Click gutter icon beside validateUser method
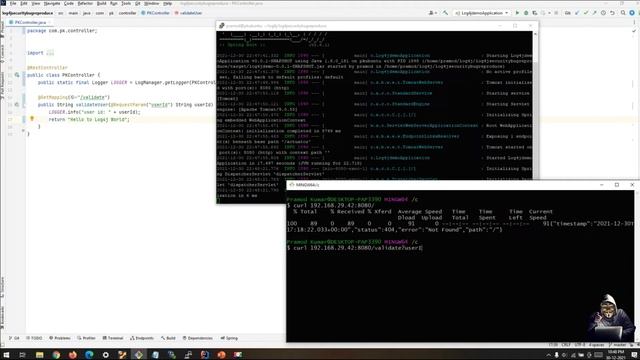 pyautogui.click(x=17, y=104)
